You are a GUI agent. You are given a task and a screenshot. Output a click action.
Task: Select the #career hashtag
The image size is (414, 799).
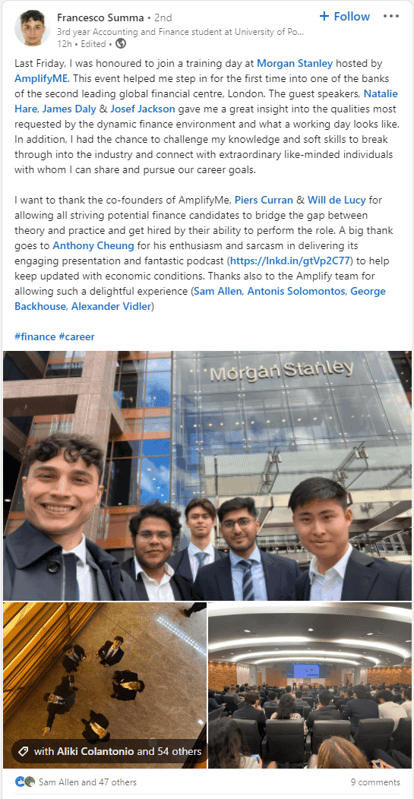coord(76,337)
